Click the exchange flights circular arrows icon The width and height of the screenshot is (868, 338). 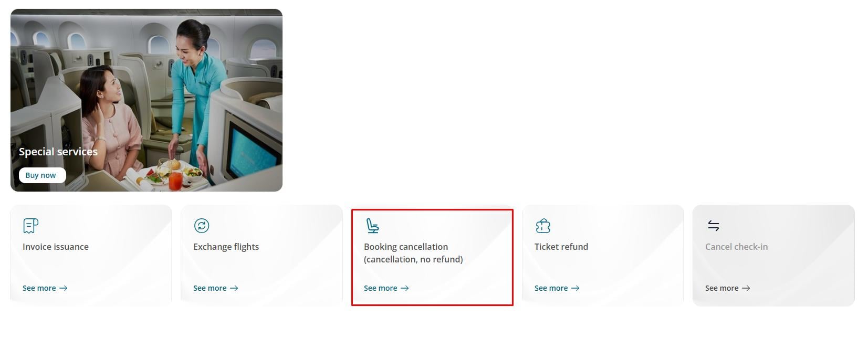pos(202,226)
